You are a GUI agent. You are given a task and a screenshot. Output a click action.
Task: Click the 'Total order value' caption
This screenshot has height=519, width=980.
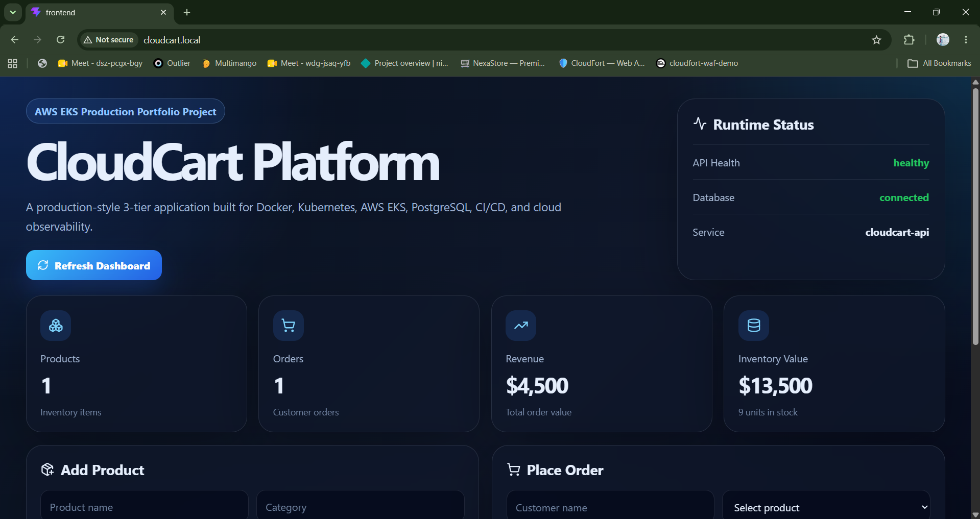(538, 412)
